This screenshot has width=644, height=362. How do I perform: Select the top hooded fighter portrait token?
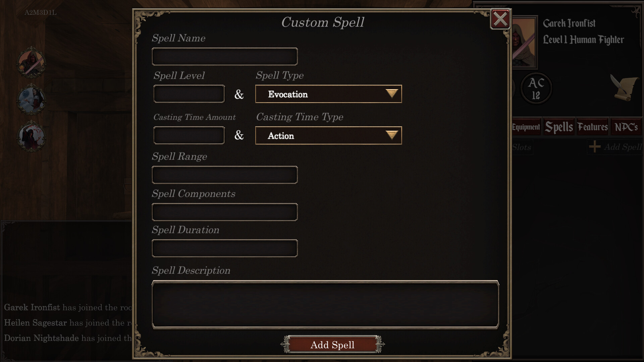point(31,63)
